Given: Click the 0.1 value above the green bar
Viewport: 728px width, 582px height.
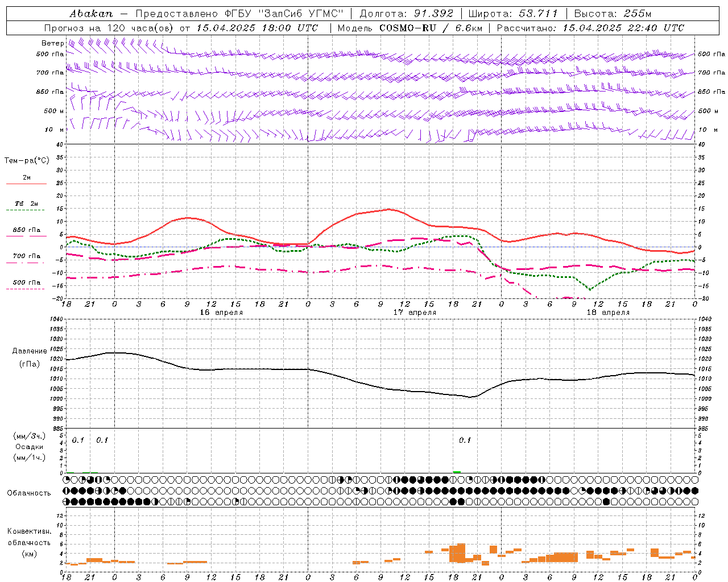Looking at the screenshot, I should pyautogui.click(x=465, y=440).
